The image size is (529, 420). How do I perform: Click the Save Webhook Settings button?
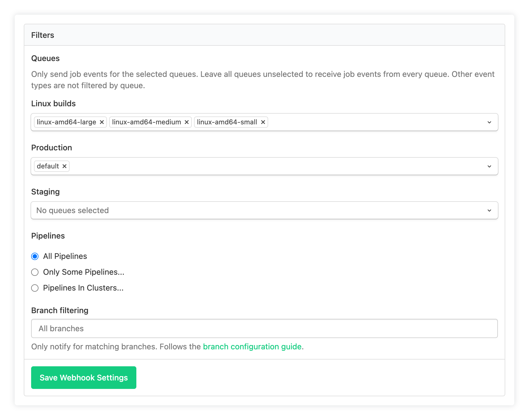(84, 378)
